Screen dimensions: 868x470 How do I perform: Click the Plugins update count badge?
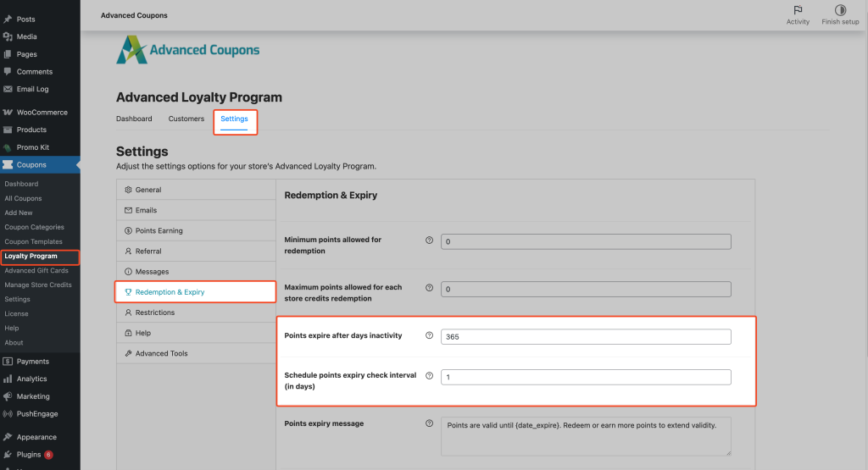pos(48,455)
